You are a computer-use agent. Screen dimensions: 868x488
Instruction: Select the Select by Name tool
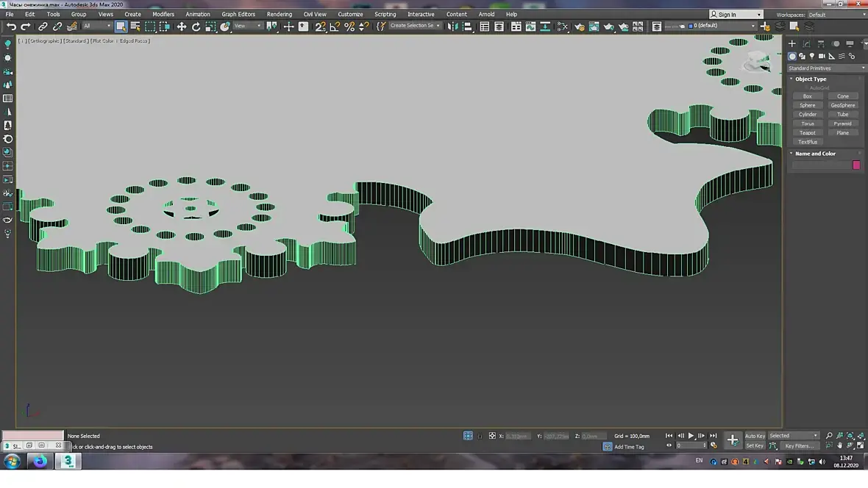(x=135, y=26)
